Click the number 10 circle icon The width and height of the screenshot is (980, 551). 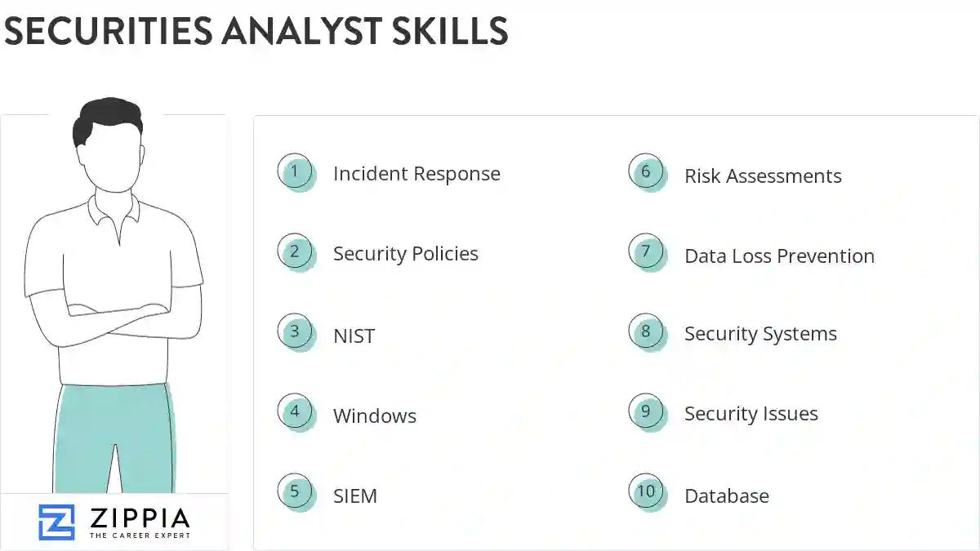(x=646, y=491)
